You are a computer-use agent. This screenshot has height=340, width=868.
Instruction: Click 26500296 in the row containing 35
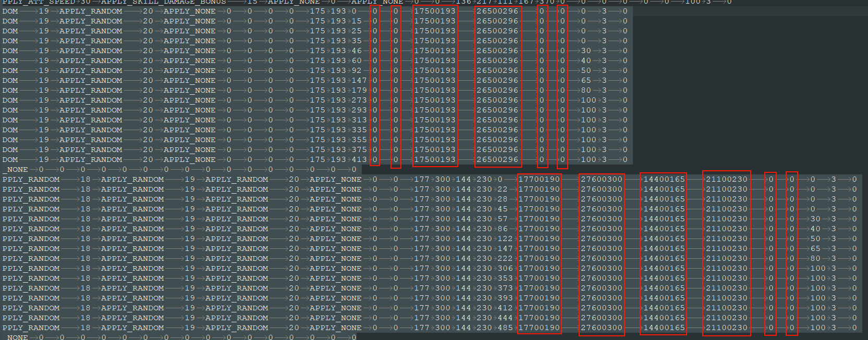(x=497, y=41)
